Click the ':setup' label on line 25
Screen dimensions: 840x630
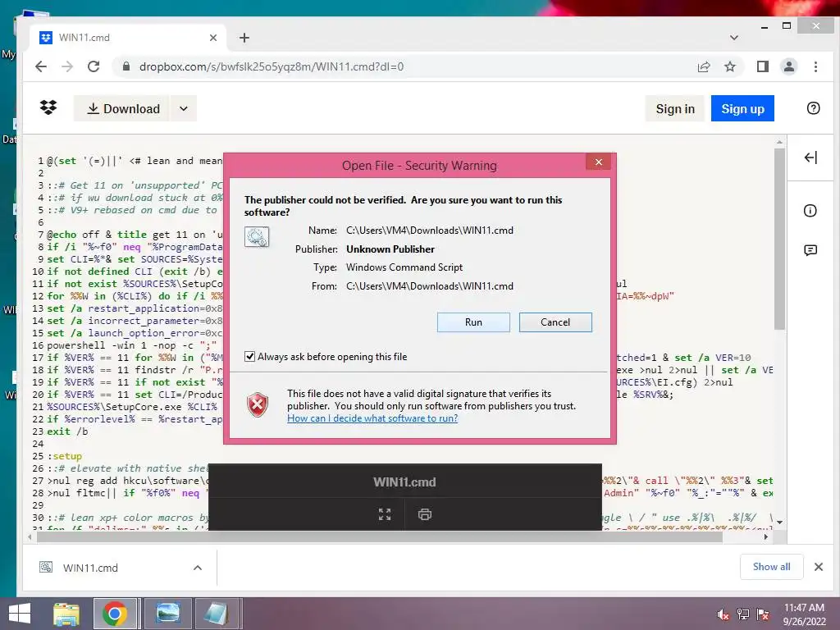[65, 456]
